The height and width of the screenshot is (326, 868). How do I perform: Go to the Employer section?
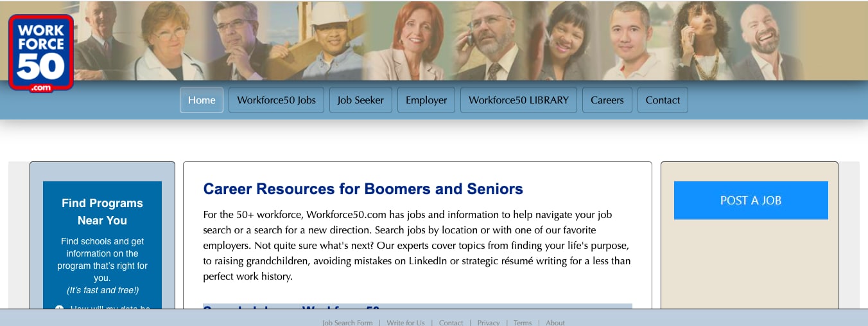click(426, 100)
